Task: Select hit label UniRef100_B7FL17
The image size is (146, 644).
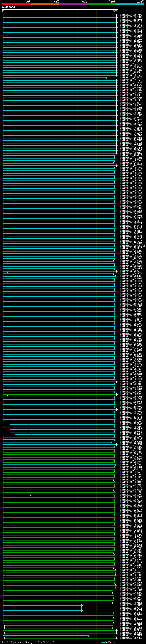Action: (131, 22)
